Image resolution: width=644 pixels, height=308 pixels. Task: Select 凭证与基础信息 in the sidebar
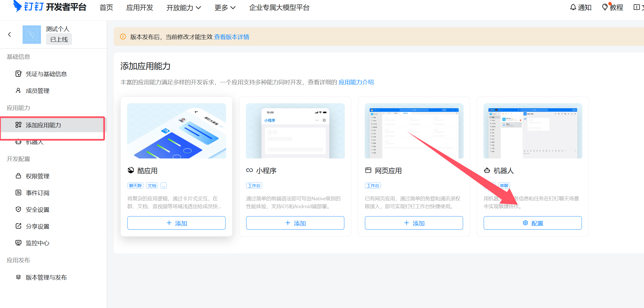coord(46,74)
